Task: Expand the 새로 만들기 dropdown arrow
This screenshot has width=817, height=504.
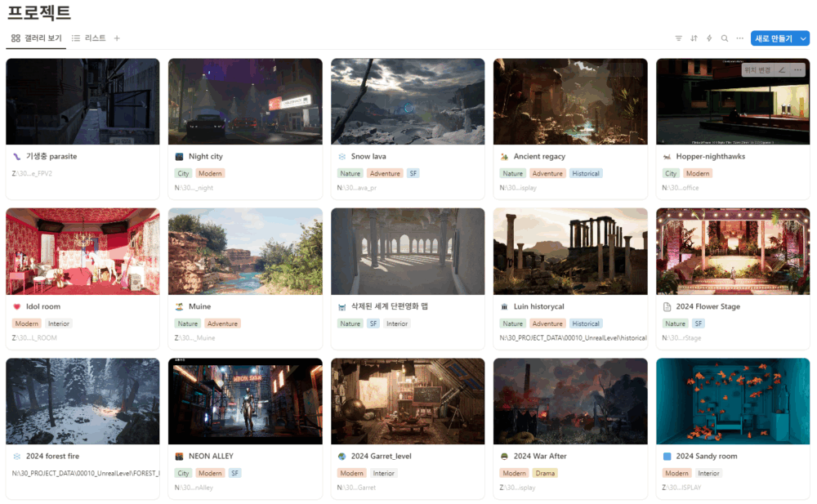Action: [x=803, y=38]
